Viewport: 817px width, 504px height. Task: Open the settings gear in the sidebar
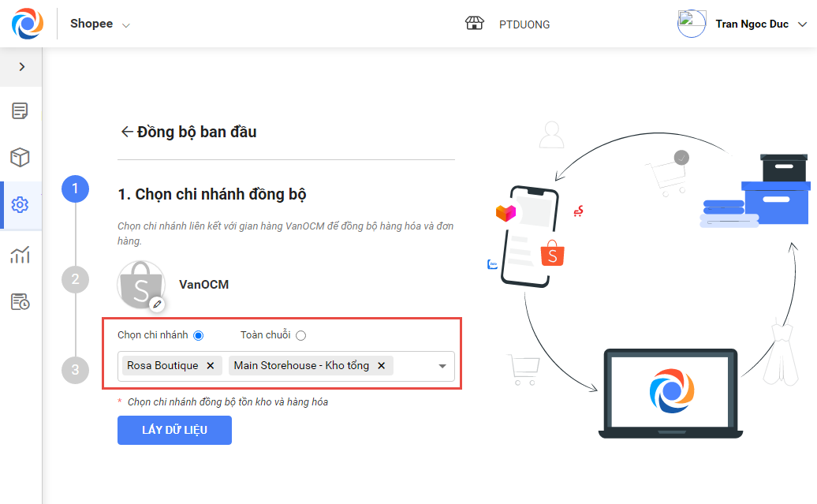pos(21,205)
